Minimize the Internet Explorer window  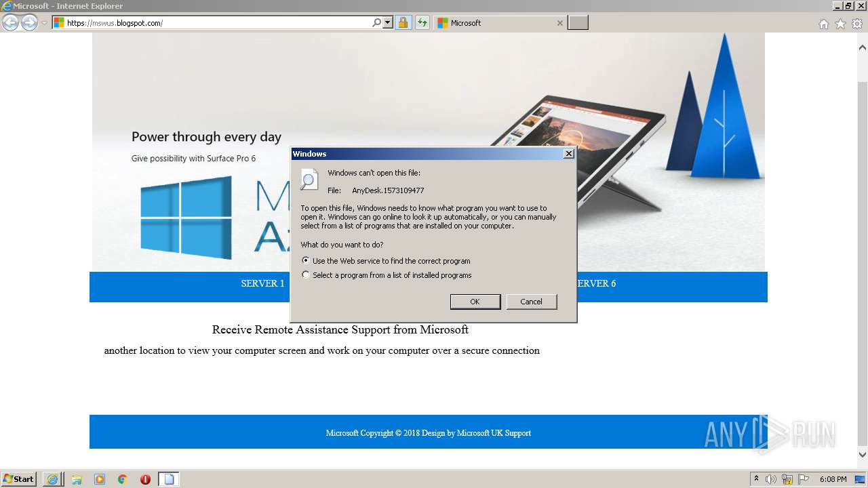(x=837, y=5)
